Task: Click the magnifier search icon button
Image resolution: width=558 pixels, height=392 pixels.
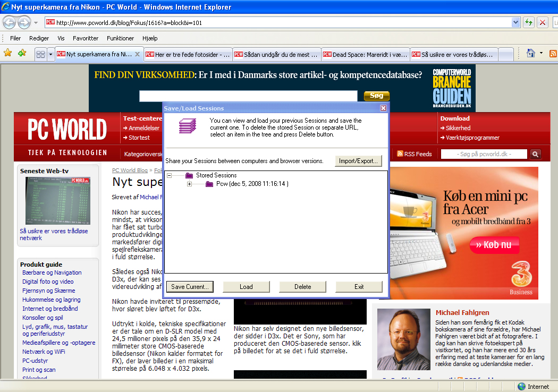Action: [535, 154]
